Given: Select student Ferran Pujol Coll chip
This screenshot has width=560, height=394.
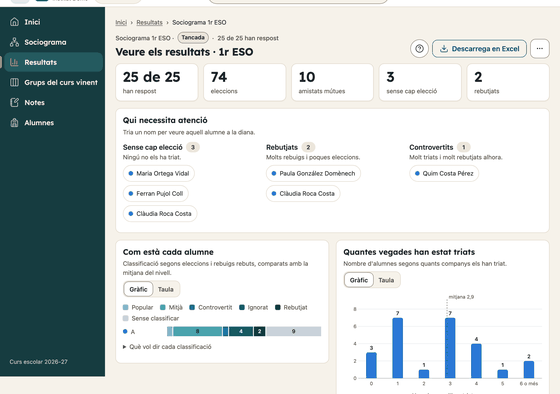Looking at the screenshot, I should click(156, 193).
